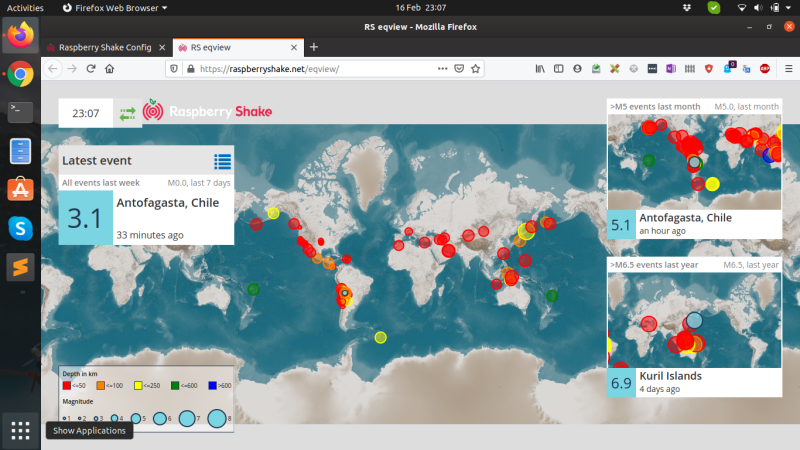Click the AdBlock Plus extension icon
Screen dimensions: 800x450
pos(765,69)
